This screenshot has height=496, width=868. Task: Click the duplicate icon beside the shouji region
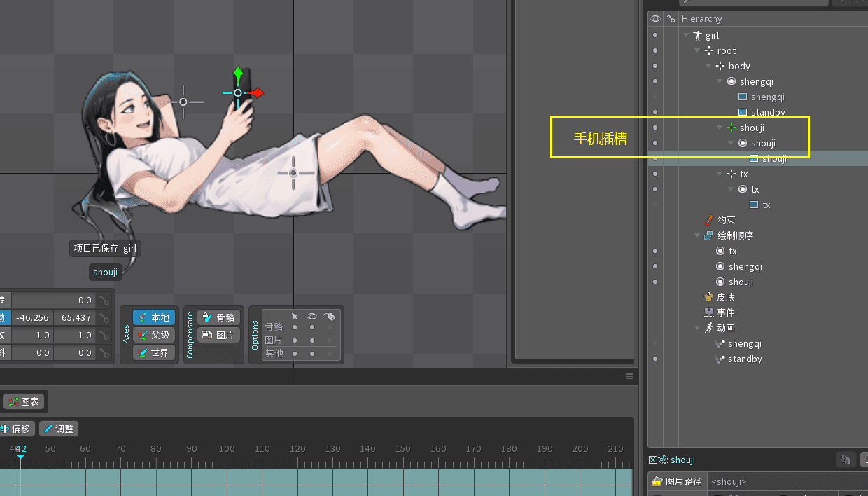click(x=846, y=460)
